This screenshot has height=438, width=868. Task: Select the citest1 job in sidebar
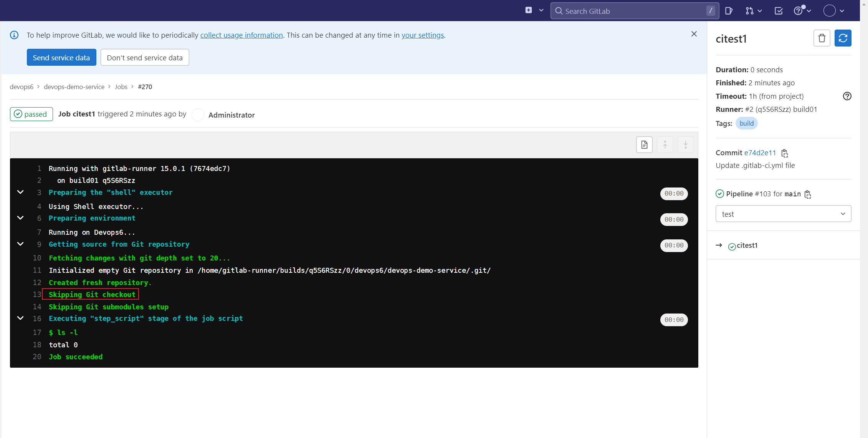coord(747,245)
